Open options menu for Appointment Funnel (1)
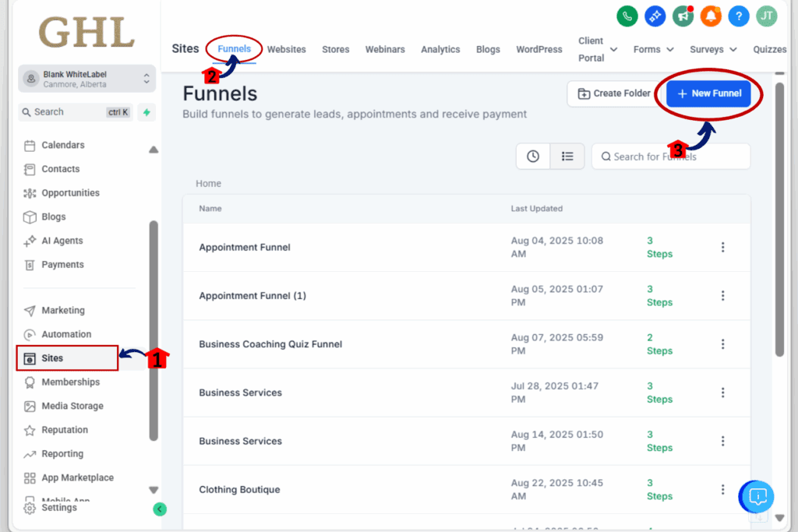The height and width of the screenshot is (532, 798). pos(722,295)
